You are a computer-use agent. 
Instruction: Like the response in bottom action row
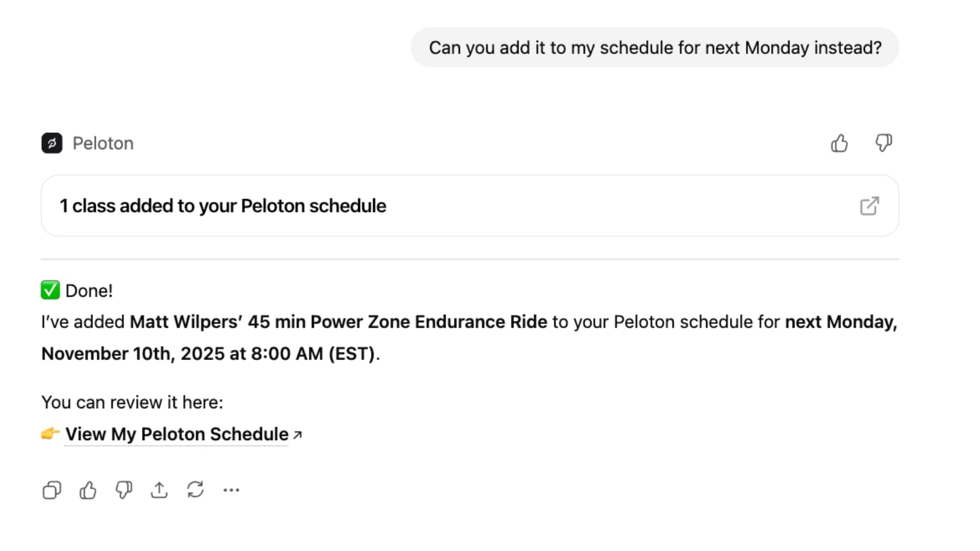coord(88,490)
